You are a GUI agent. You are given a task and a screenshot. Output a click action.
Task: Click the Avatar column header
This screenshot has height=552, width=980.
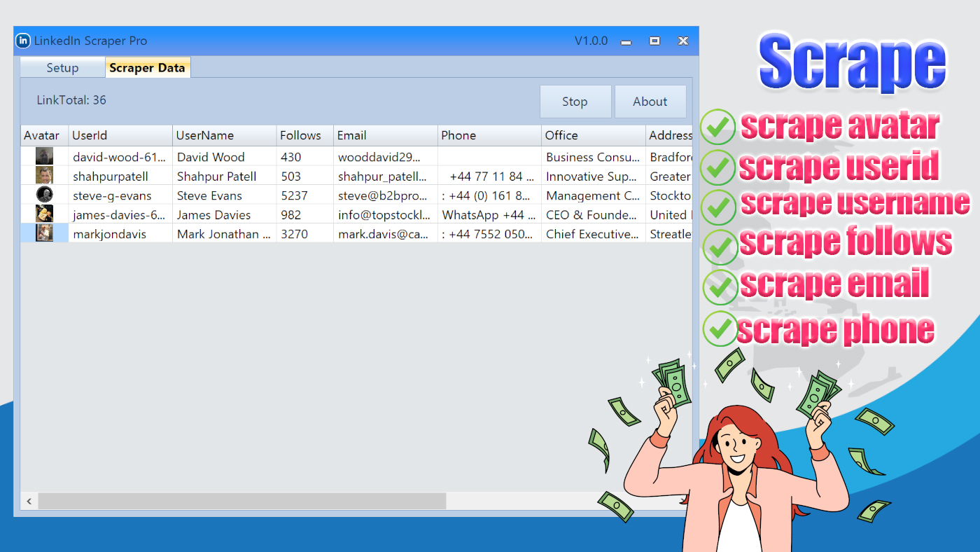click(x=45, y=135)
